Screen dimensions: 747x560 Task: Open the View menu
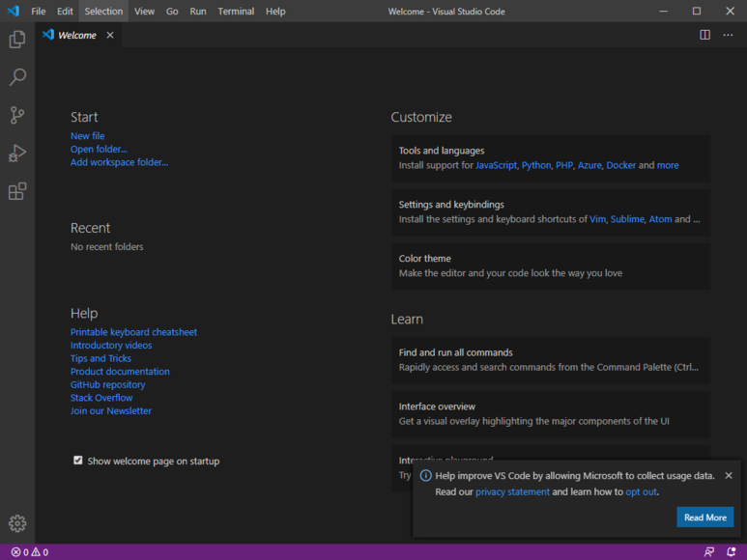[144, 11]
